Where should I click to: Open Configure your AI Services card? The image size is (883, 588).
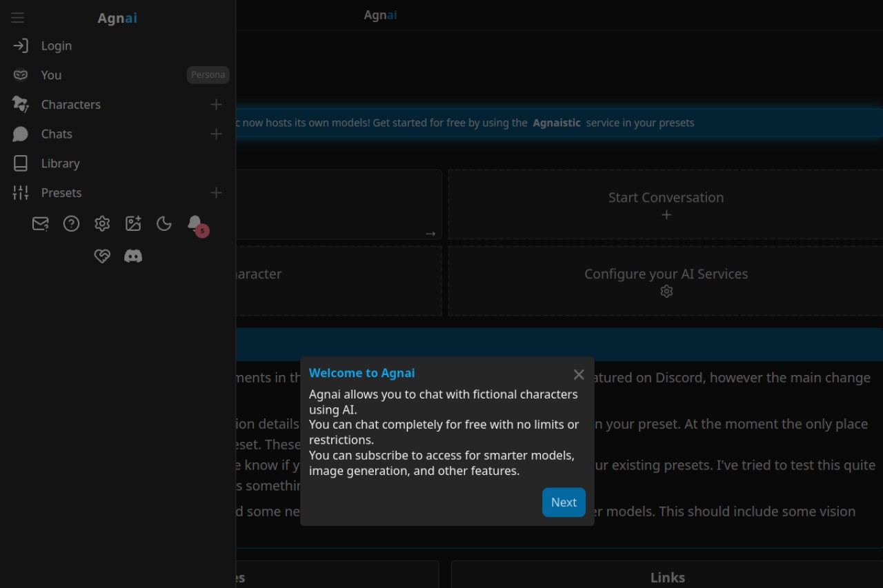(666, 281)
